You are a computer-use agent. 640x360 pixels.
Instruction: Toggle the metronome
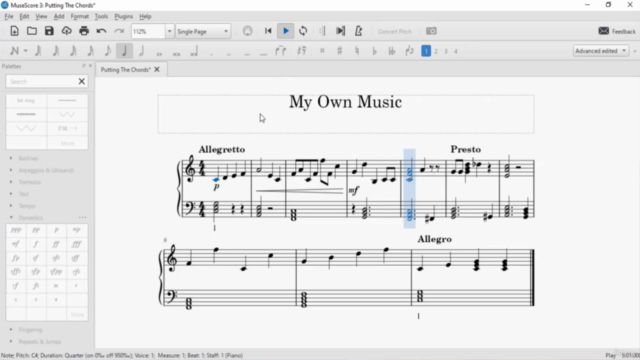(x=358, y=31)
